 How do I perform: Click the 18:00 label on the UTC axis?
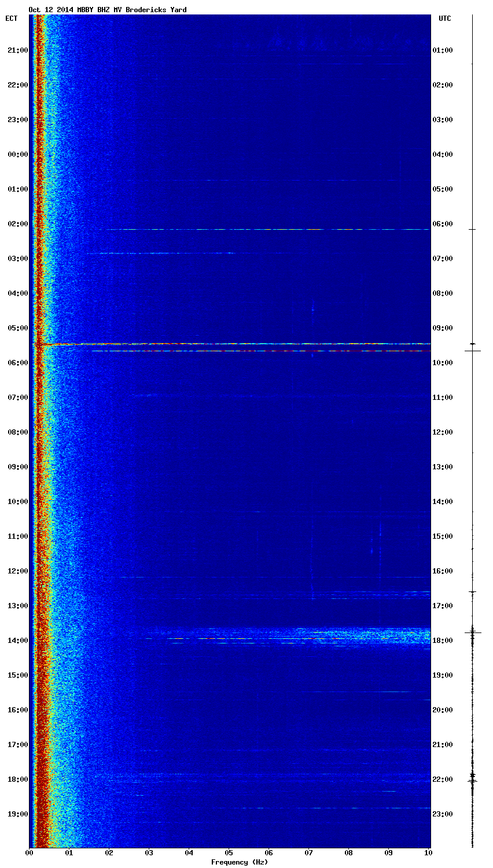tap(443, 641)
